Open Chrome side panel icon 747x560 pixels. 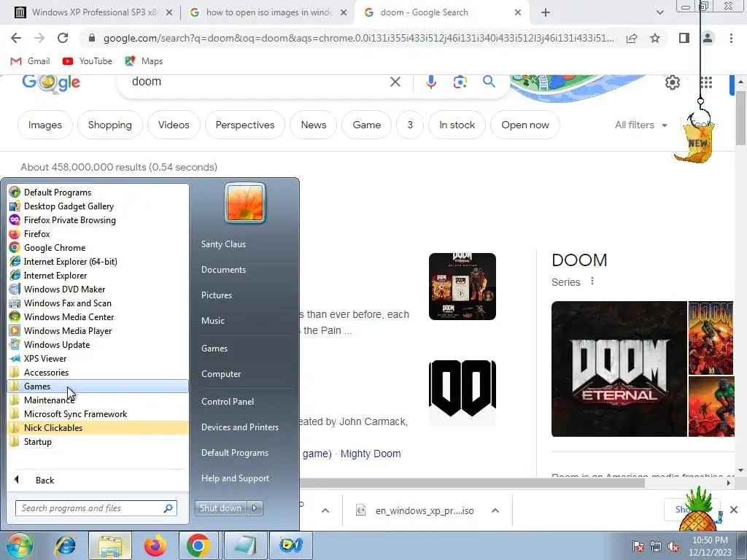tap(684, 38)
